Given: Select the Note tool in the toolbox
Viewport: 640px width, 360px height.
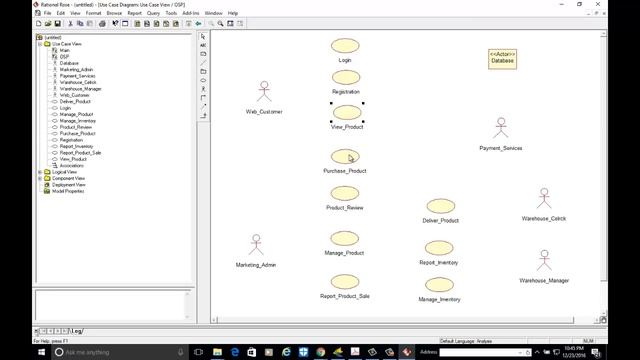Looking at the screenshot, I should (203, 54).
